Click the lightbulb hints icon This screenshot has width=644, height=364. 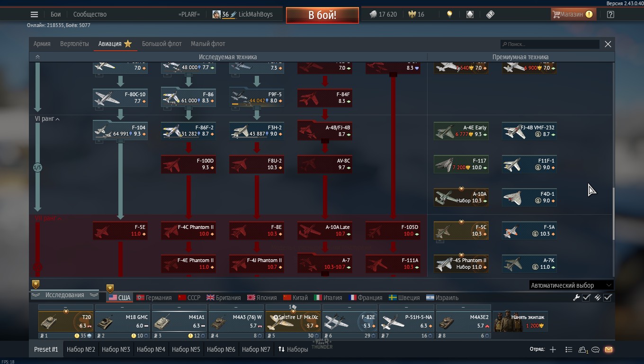449,14
